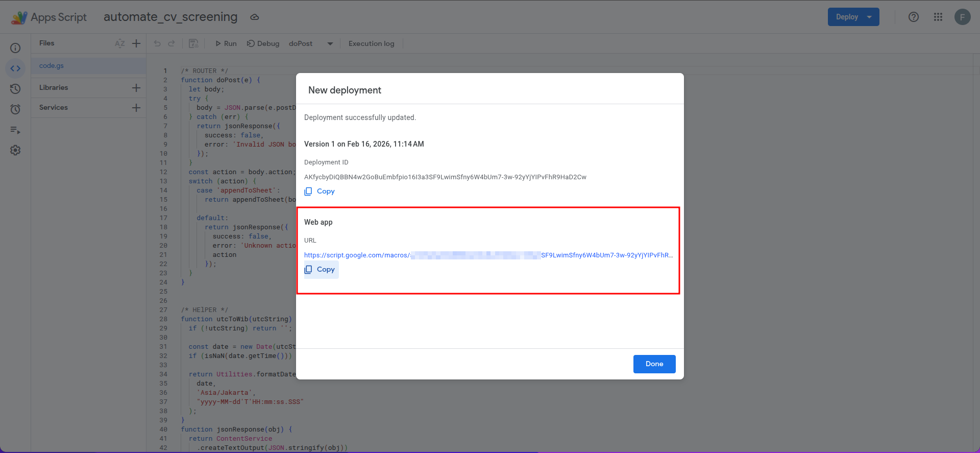Click the Google apps grid icon
The width and height of the screenshot is (980, 453).
(938, 17)
